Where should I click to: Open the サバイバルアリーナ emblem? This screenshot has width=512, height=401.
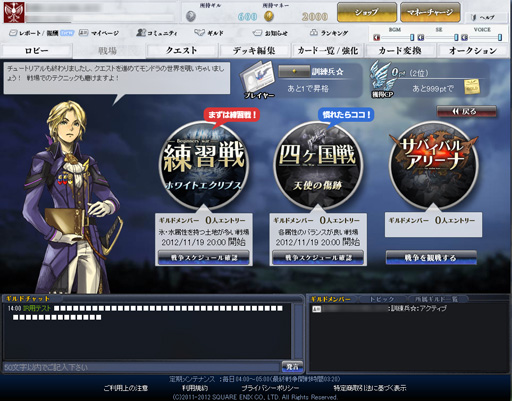click(433, 165)
